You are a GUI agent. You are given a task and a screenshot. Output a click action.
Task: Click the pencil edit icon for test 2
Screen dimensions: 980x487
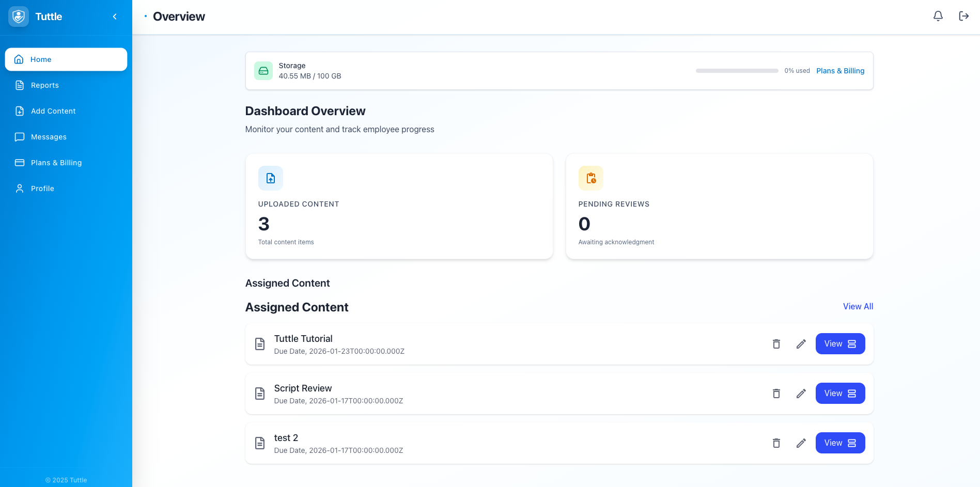(x=801, y=443)
